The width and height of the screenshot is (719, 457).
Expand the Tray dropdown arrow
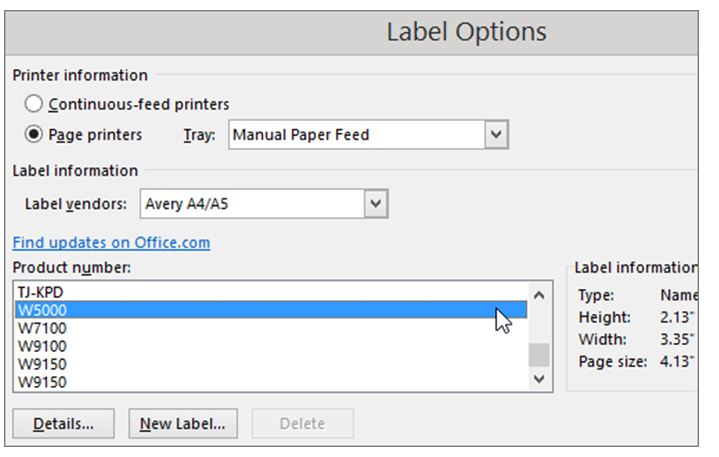496,134
